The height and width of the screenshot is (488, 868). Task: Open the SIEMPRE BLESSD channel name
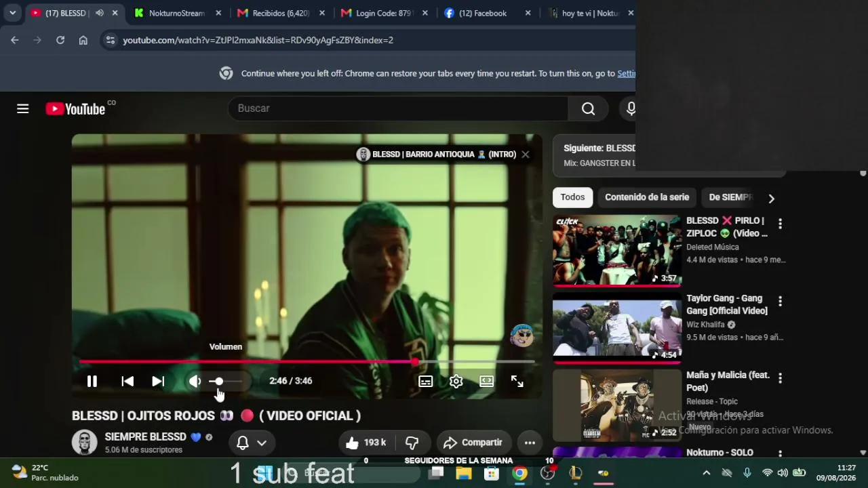[x=145, y=437]
